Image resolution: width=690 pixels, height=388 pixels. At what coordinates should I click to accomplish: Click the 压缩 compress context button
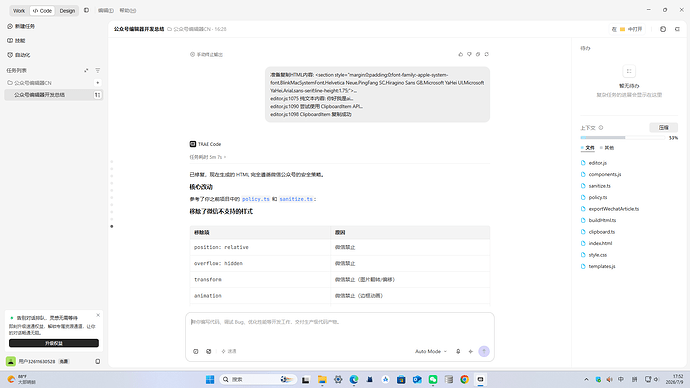(664, 128)
